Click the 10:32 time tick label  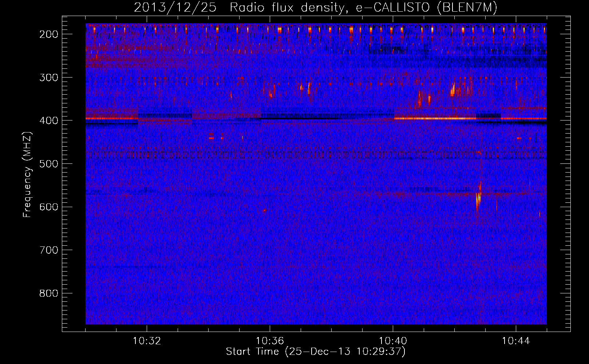[147, 341]
